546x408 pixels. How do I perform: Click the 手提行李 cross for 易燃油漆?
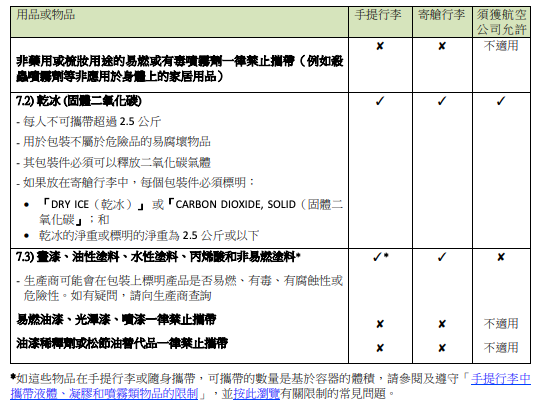click(x=380, y=324)
